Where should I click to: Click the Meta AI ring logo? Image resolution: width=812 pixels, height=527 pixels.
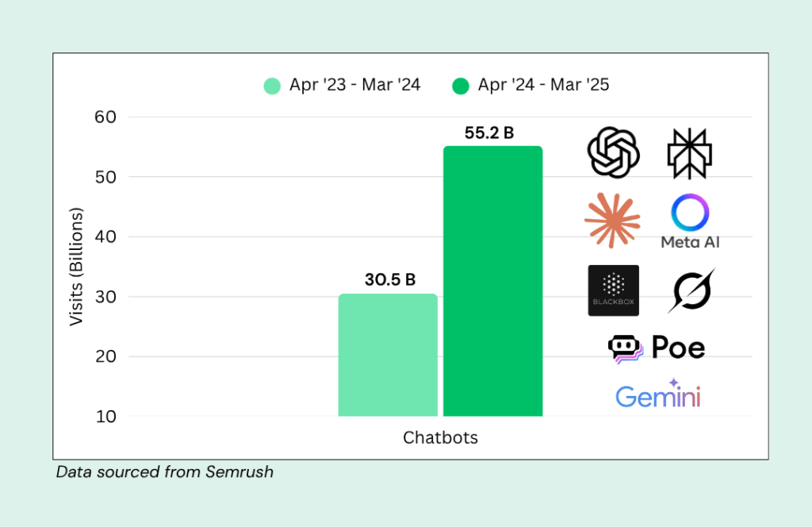[x=690, y=213]
